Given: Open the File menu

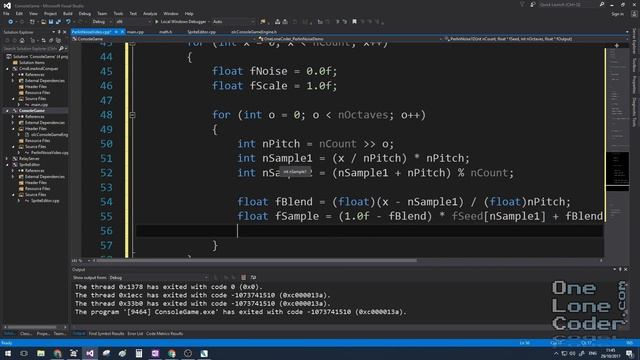Looking at the screenshot, I should click(x=6, y=13).
